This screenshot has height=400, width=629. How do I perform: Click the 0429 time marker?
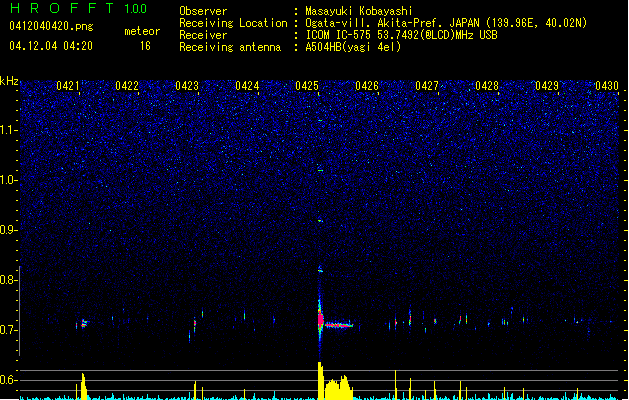click(x=547, y=86)
